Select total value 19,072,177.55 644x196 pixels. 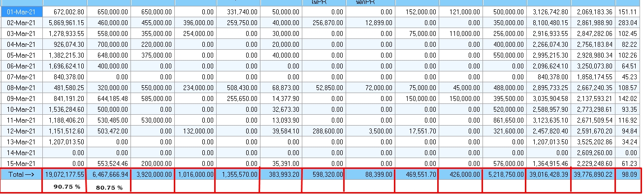point(65,174)
